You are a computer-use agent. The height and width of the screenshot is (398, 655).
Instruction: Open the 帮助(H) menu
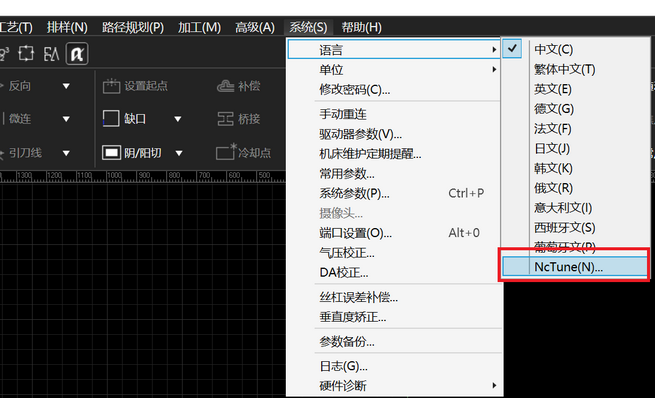click(361, 28)
